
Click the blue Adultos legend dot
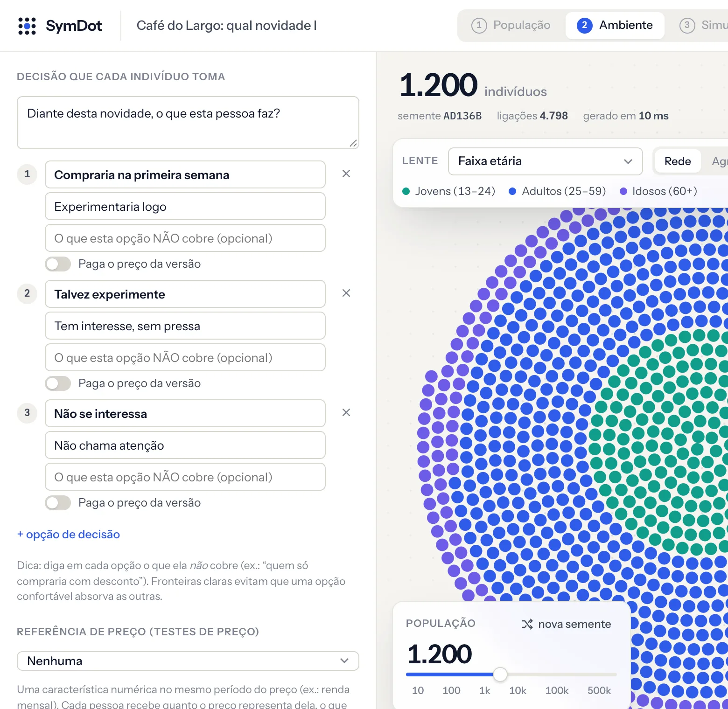coord(512,191)
